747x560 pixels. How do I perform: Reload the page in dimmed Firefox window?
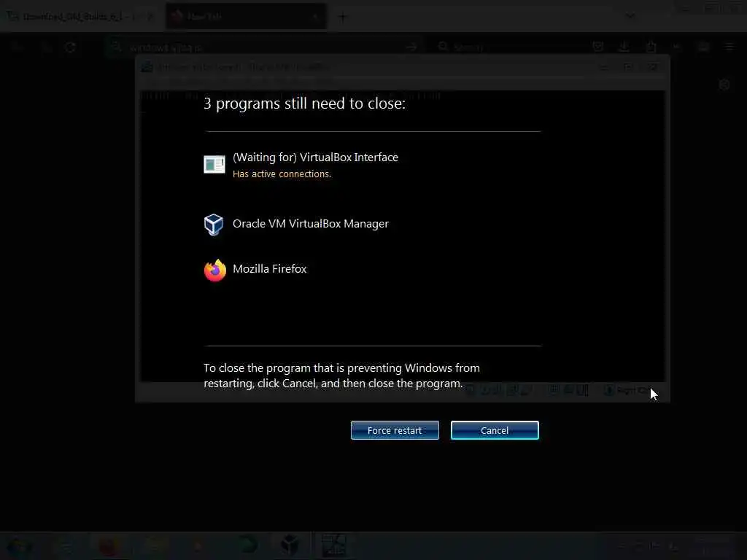coord(71,47)
